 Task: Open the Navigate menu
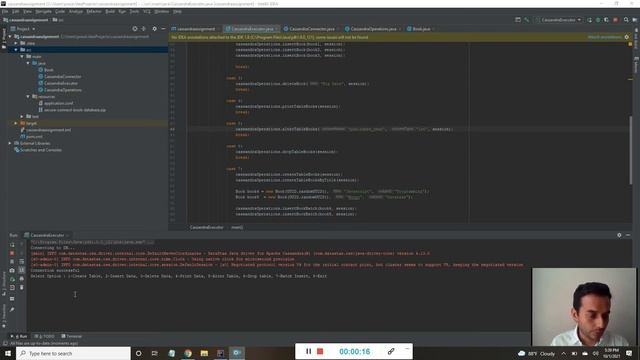point(43,11)
